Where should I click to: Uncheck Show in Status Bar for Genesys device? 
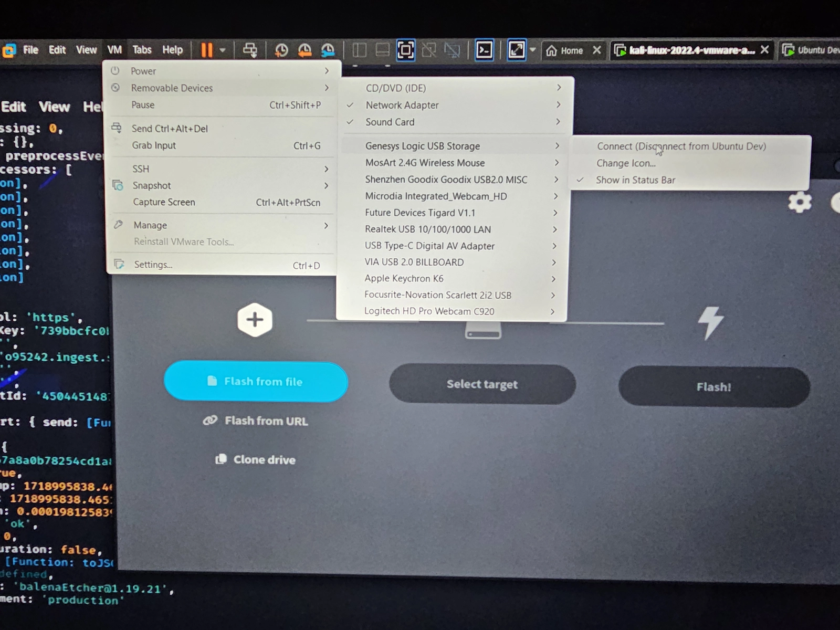point(635,180)
